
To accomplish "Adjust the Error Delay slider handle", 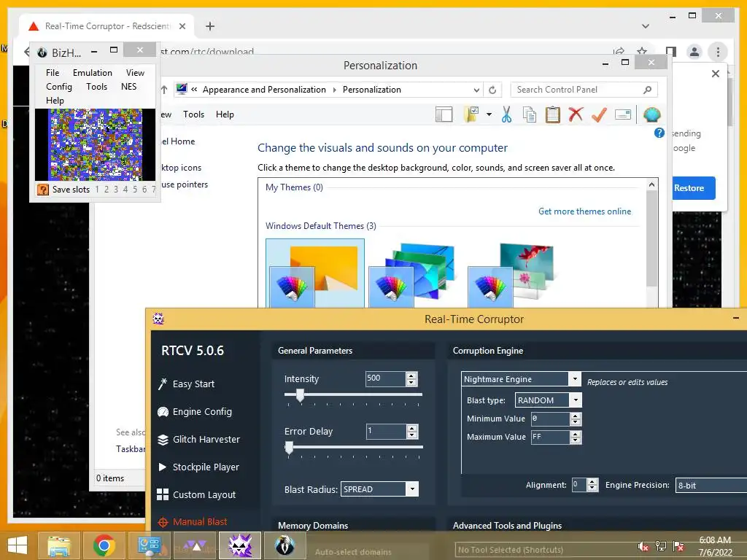I will tap(289, 448).
